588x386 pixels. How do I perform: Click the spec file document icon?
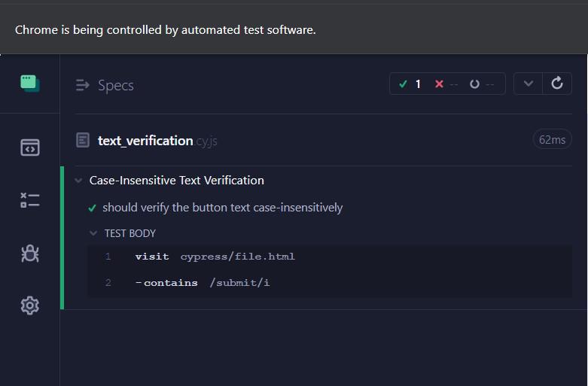[x=83, y=140]
